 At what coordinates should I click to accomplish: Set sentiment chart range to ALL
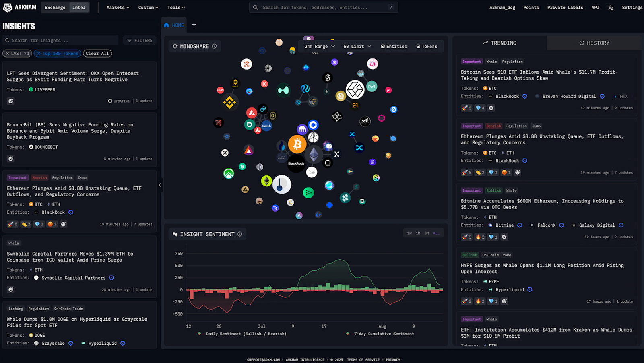coord(436,233)
